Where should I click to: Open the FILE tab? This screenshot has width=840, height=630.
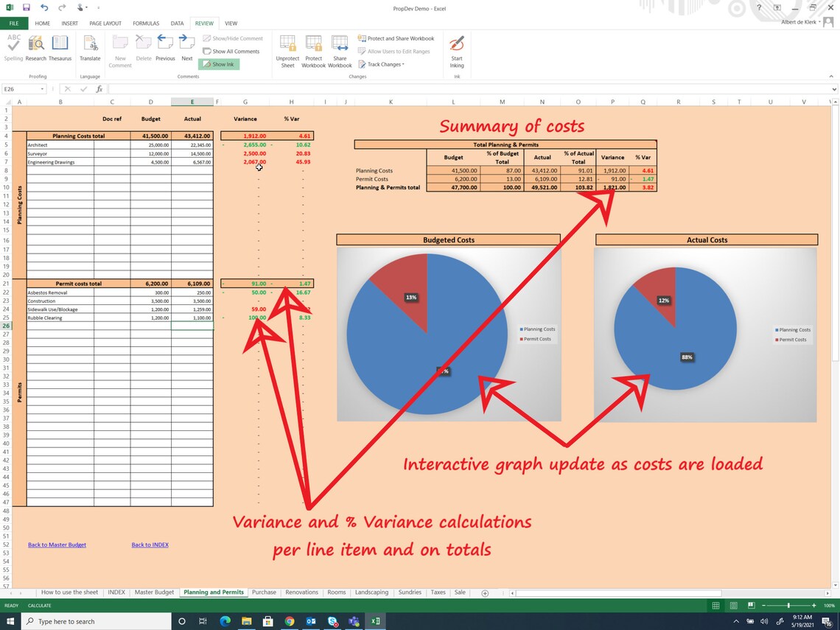point(14,24)
